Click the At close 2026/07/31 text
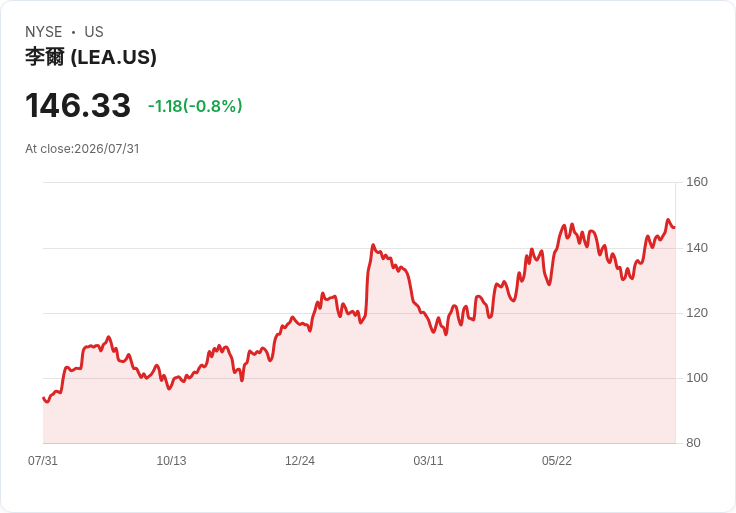Image resolution: width=736 pixels, height=513 pixels. pos(82,149)
